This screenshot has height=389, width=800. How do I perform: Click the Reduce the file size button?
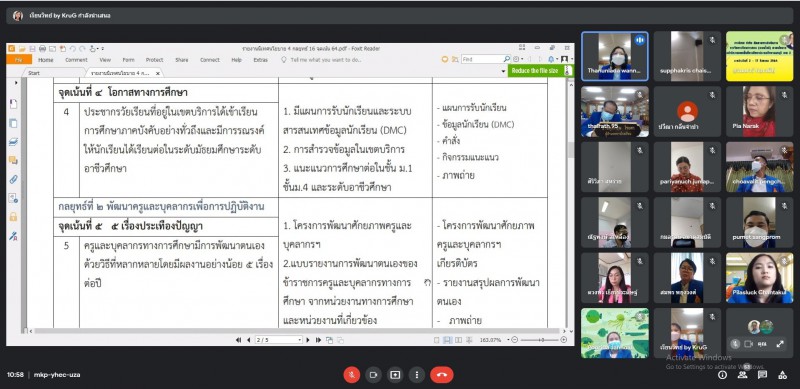535,71
